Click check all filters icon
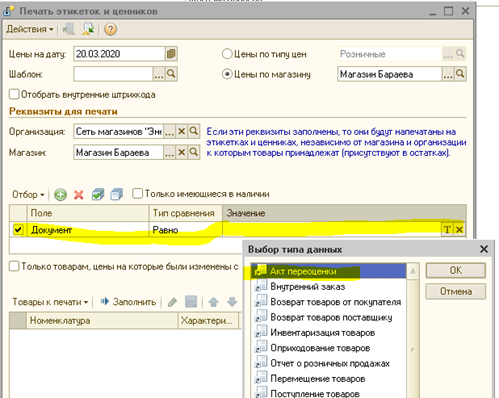499x398 pixels. coord(98,194)
